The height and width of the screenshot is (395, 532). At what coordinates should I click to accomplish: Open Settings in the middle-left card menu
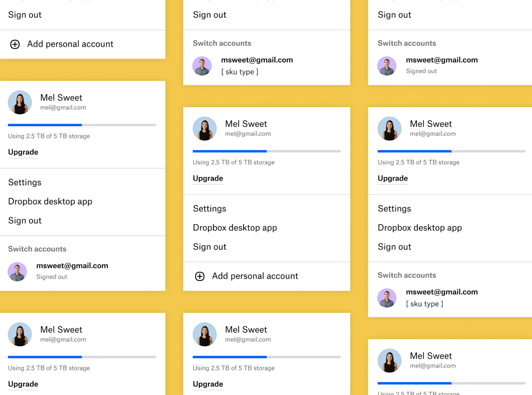coord(25,182)
